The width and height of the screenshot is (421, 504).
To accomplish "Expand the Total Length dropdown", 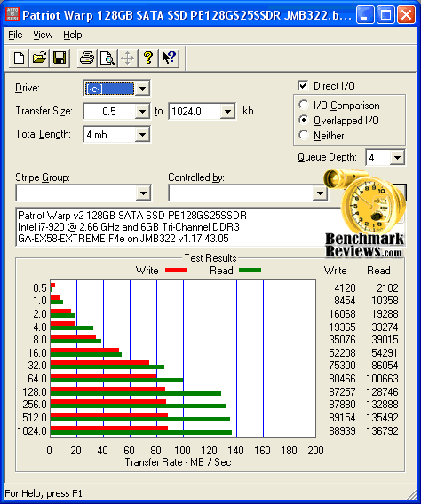I will click(x=142, y=135).
